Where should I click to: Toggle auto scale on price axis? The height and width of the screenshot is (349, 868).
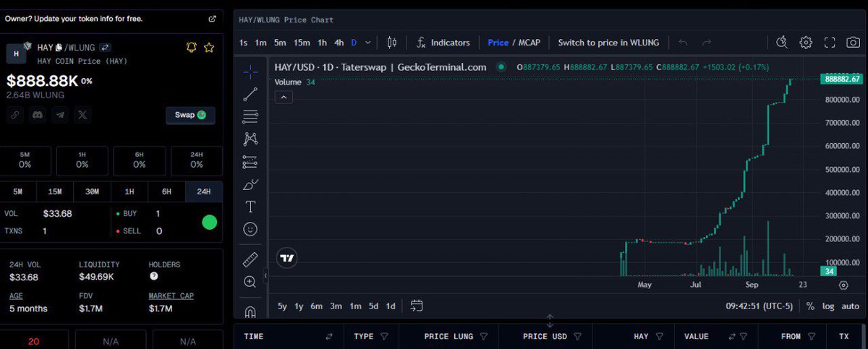point(851,306)
